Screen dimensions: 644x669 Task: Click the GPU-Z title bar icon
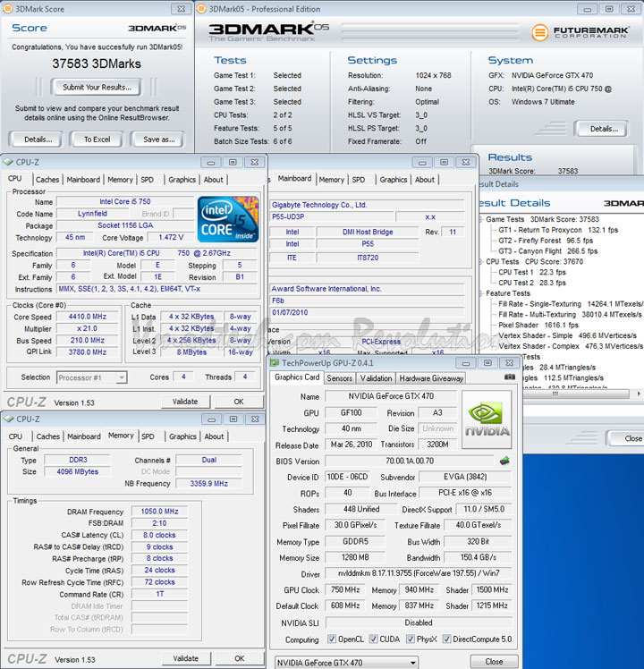275,362
